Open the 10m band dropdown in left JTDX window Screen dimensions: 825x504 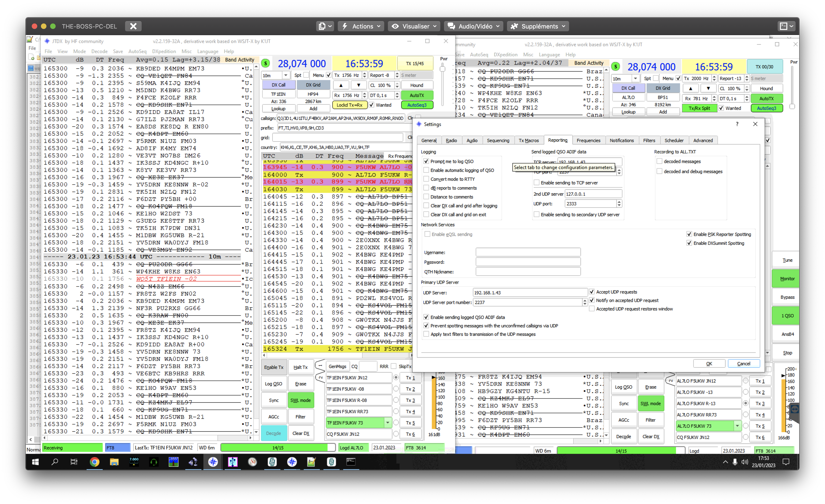point(286,75)
